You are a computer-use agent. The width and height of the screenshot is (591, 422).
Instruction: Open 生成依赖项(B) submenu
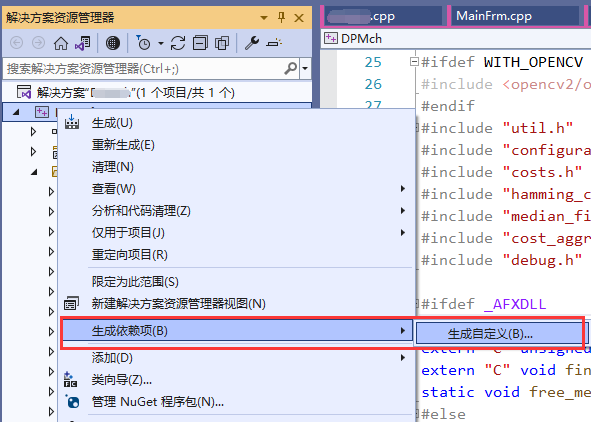click(x=237, y=330)
